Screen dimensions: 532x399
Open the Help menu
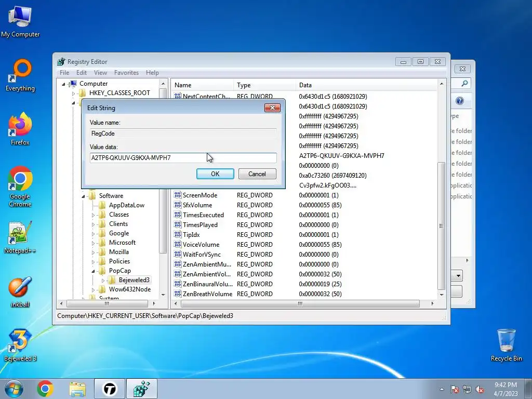coord(152,73)
